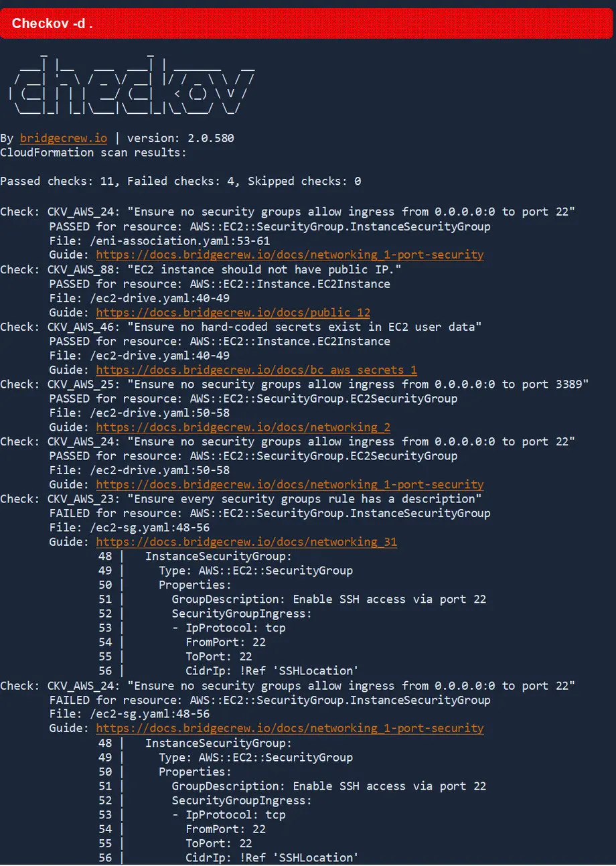Open port-security guide under the FAILED CKV_AWS_24 check
The image size is (616, 866).
(289, 728)
